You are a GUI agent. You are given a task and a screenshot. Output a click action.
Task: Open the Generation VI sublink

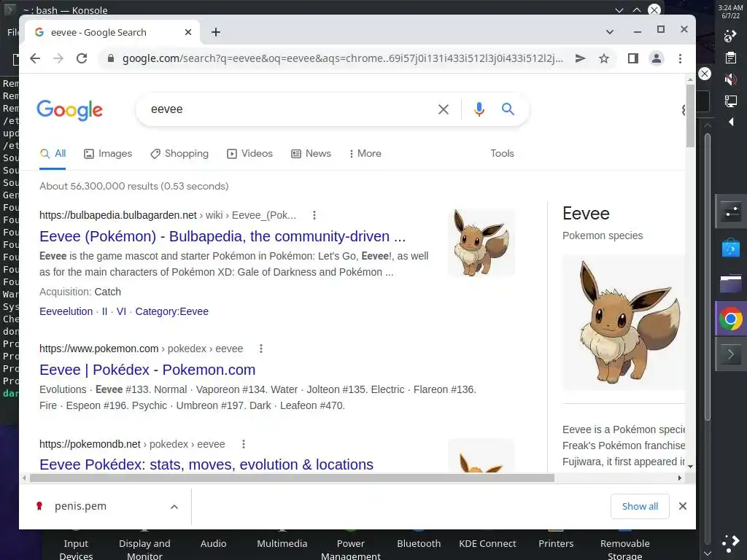[x=121, y=311]
